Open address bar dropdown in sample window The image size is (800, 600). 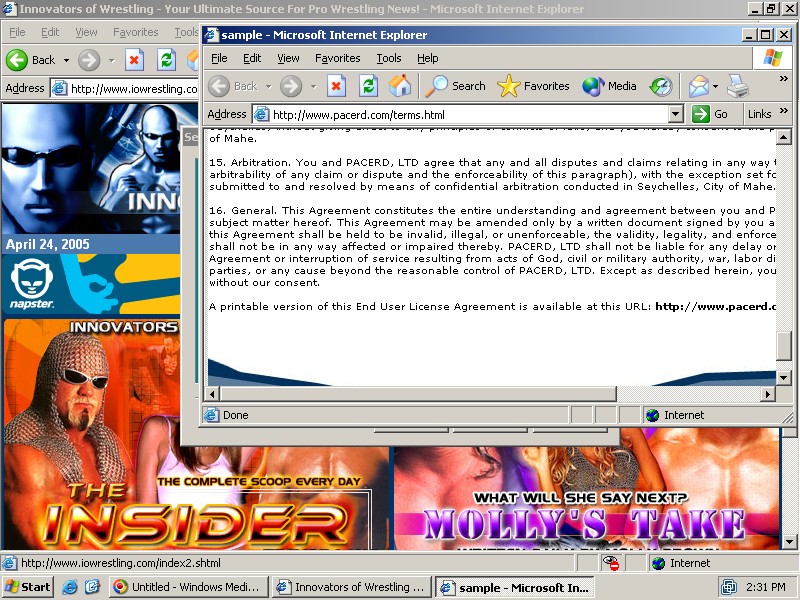point(676,114)
